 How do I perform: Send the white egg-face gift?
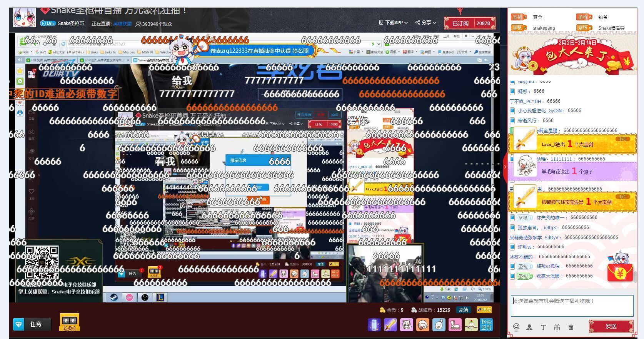439,324
